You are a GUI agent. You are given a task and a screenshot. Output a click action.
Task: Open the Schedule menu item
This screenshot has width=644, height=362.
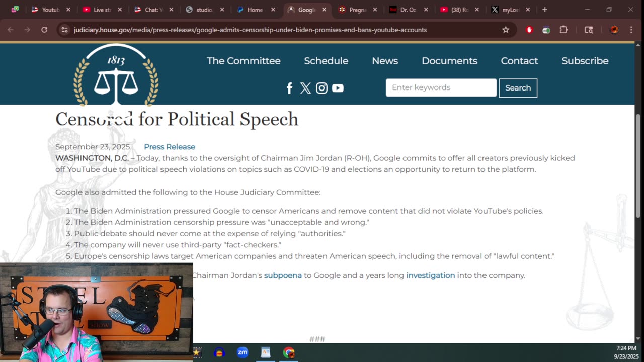pos(326,61)
